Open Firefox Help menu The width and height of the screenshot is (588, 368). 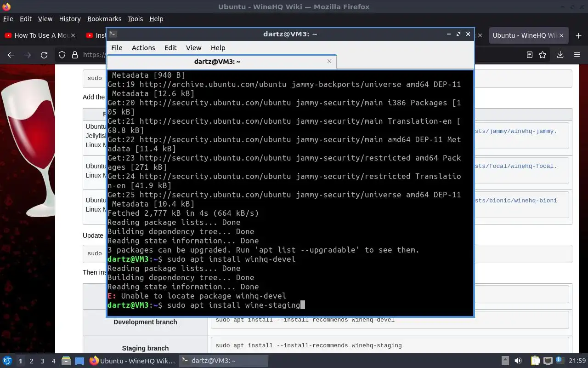156,19
